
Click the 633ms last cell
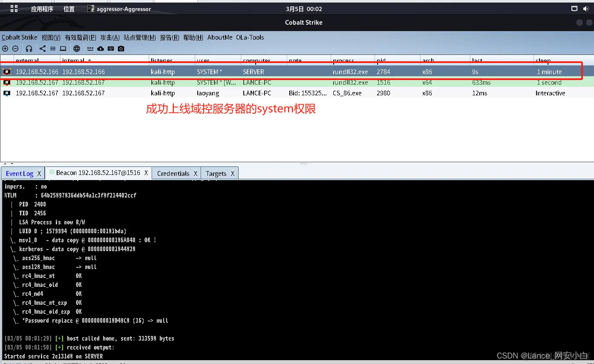coord(482,82)
